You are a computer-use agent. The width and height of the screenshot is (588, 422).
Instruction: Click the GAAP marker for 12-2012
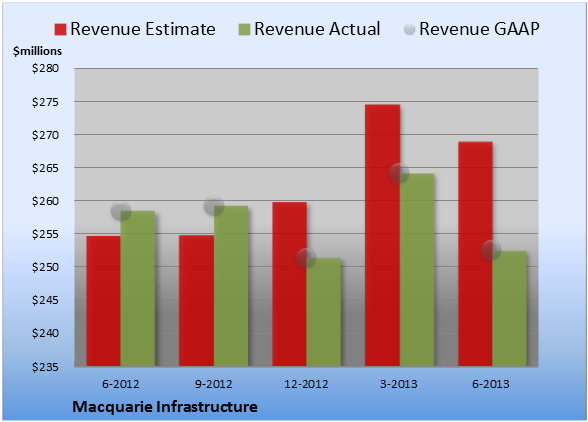(306, 258)
